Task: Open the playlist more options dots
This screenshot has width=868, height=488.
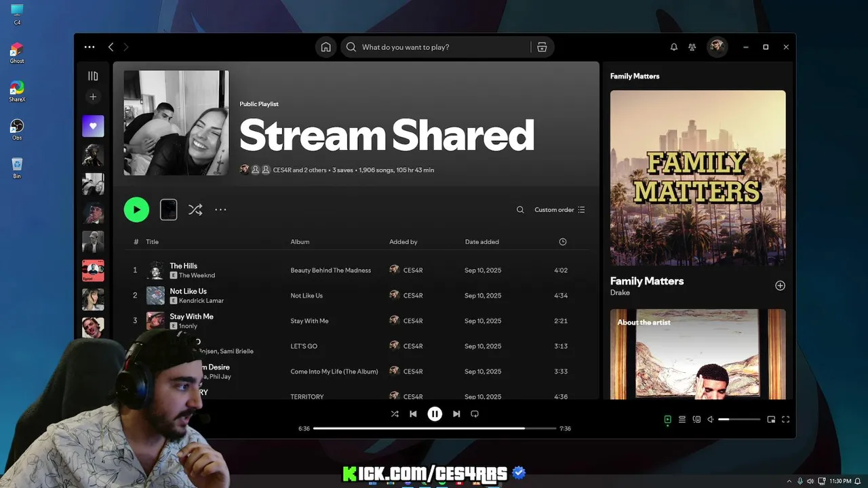Action: [x=220, y=210]
